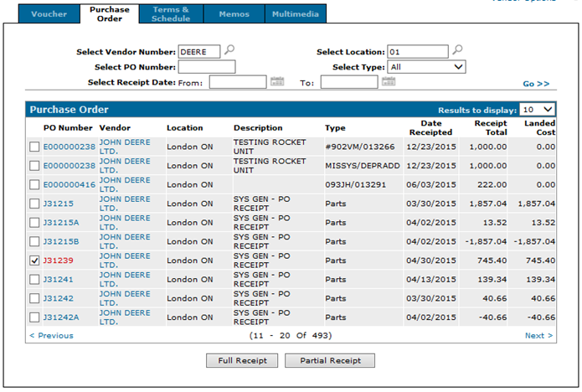Open the Multimedia tab
This screenshot has height=392, width=582.
(x=296, y=14)
